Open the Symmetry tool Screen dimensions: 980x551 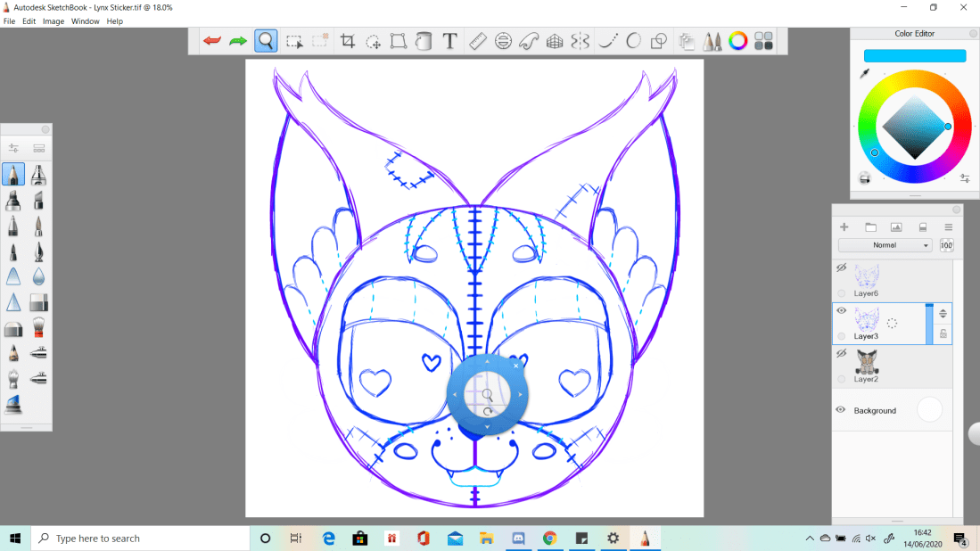click(x=581, y=40)
